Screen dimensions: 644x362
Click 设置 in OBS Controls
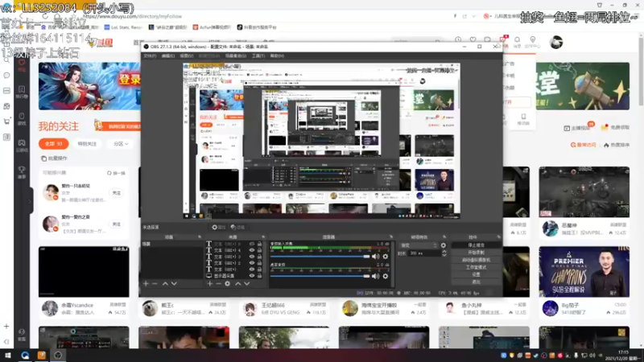click(476, 274)
